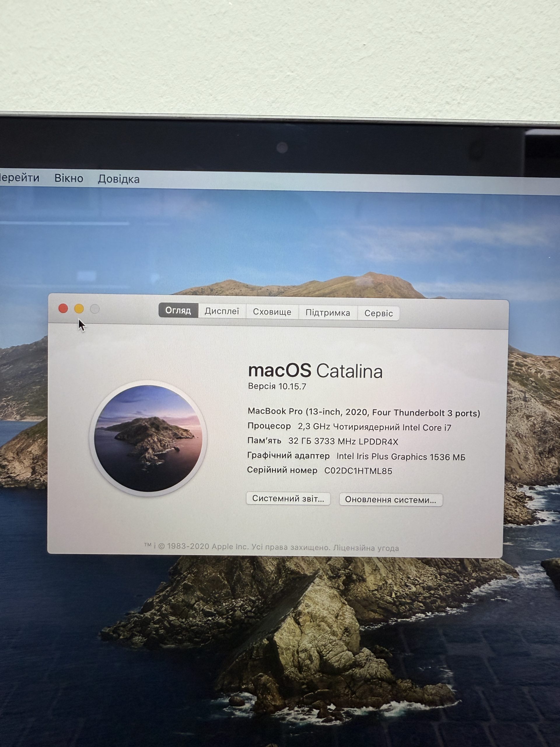Click the macOS Catalina round logo
The height and width of the screenshot is (747, 560).
point(148,438)
